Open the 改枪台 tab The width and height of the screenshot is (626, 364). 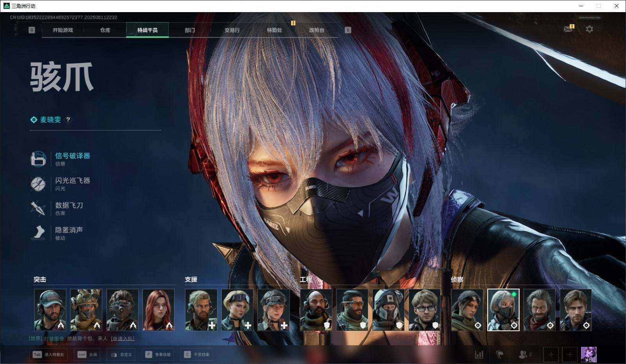click(x=317, y=30)
